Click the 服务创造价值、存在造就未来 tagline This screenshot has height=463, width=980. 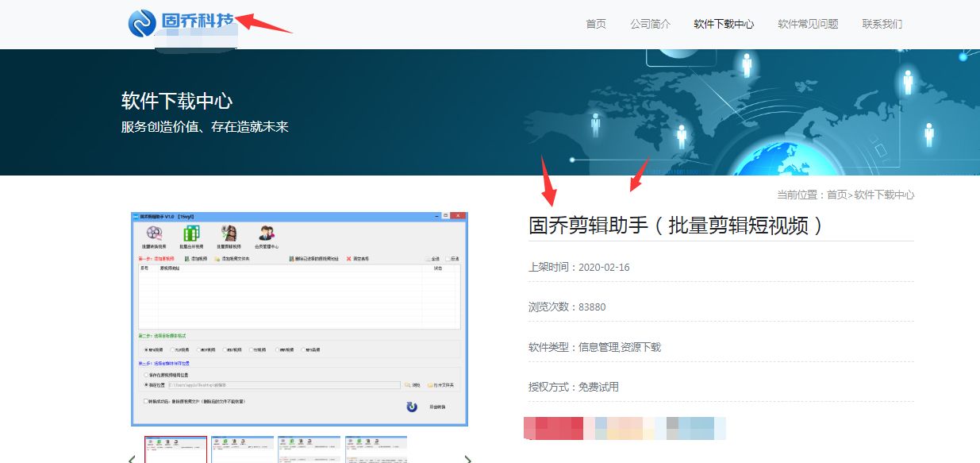click(x=205, y=126)
